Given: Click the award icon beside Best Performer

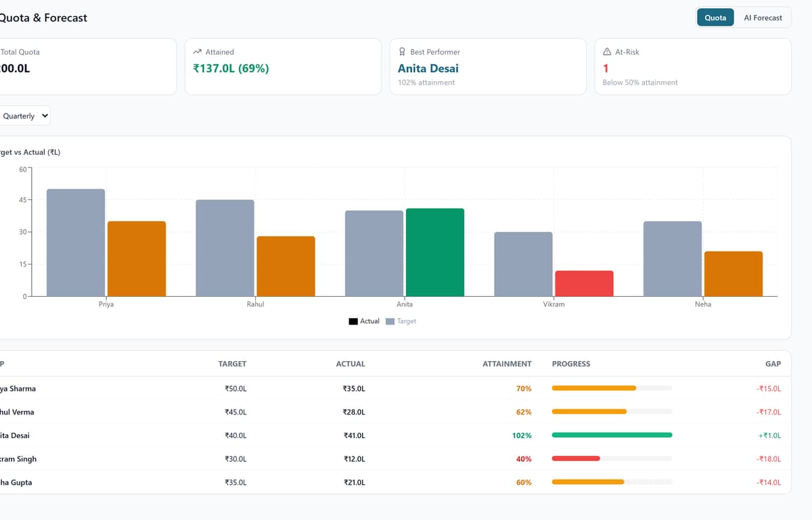Looking at the screenshot, I should 403,51.
